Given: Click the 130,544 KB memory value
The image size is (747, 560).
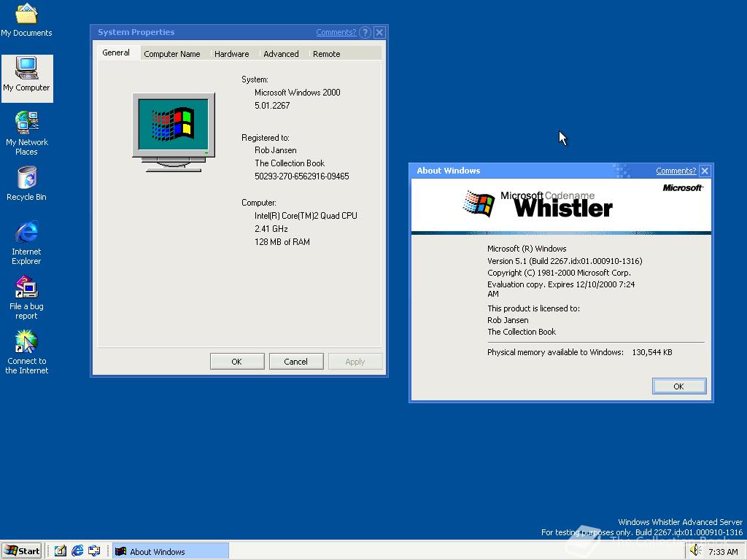Looking at the screenshot, I should (x=651, y=352).
